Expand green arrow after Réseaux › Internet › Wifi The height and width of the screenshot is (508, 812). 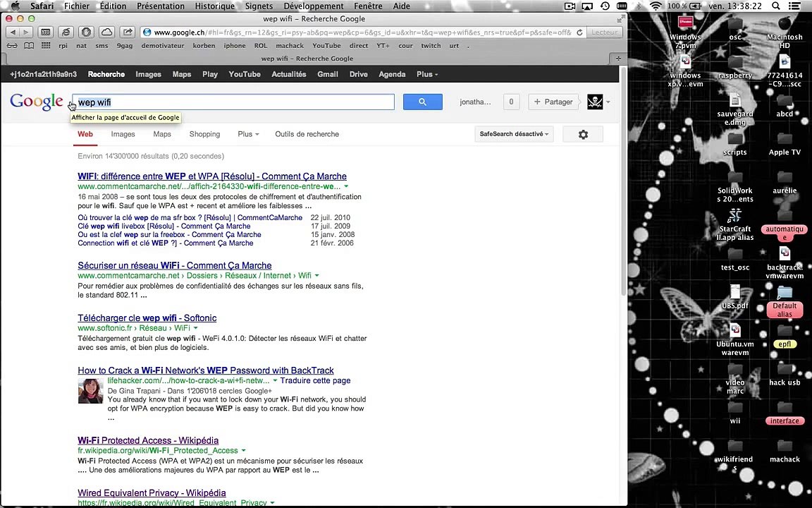click(317, 276)
